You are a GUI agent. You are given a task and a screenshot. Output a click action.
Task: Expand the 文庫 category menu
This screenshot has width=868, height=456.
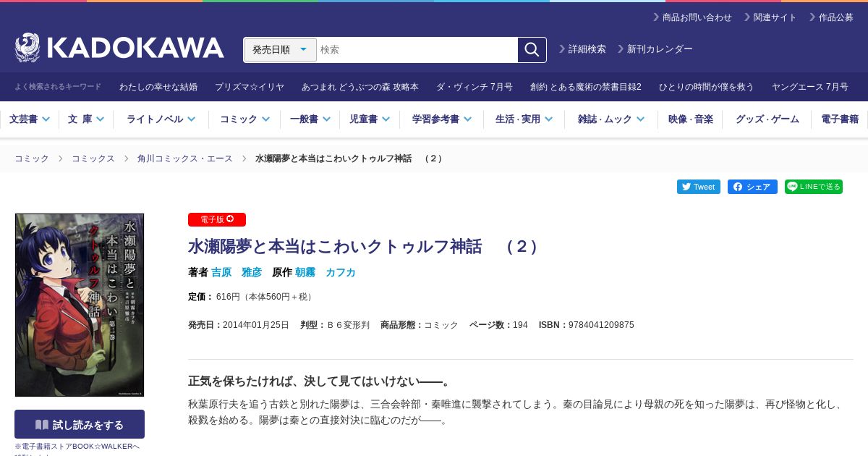click(86, 119)
